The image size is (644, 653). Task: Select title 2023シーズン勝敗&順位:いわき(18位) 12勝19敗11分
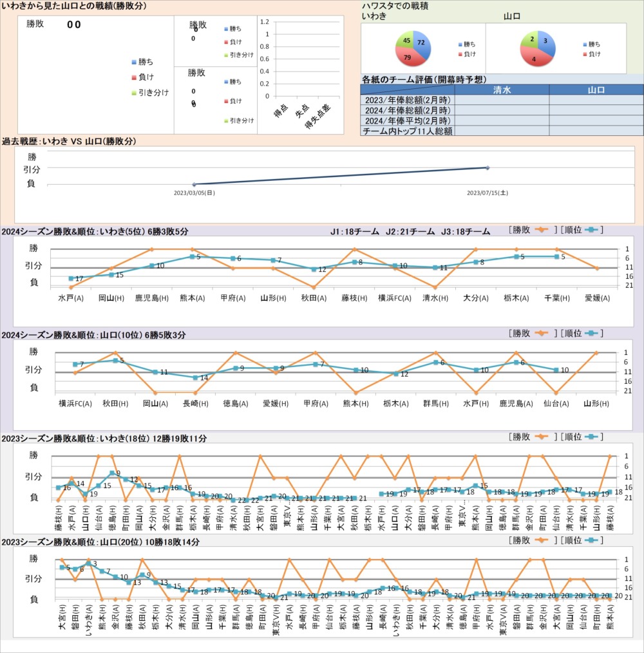[104, 438]
